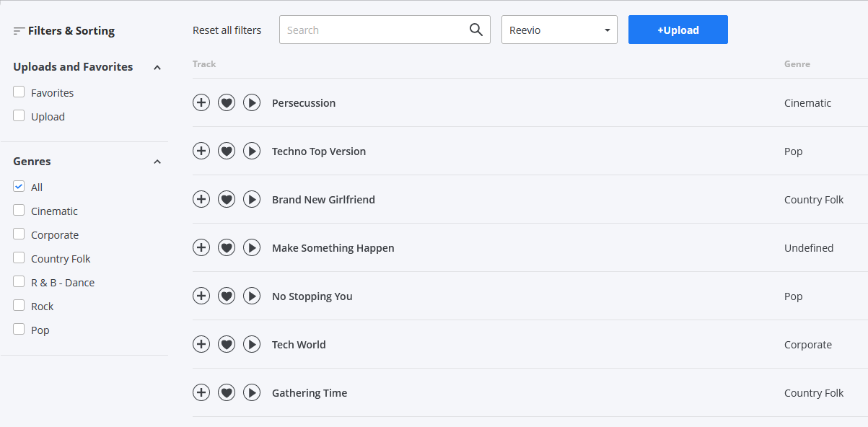Check the Cinematic genre filter
The image size is (868, 427).
click(x=19, y=211)
